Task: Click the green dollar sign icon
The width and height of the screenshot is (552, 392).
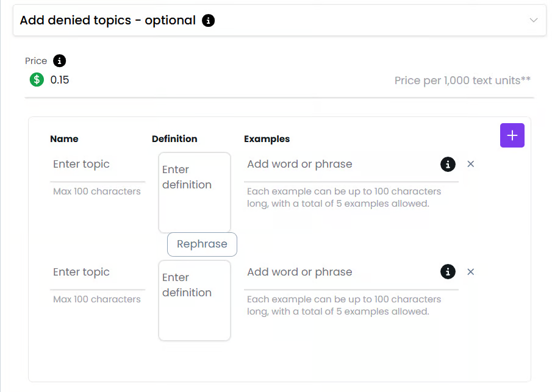Action: (x=37, y=80)
